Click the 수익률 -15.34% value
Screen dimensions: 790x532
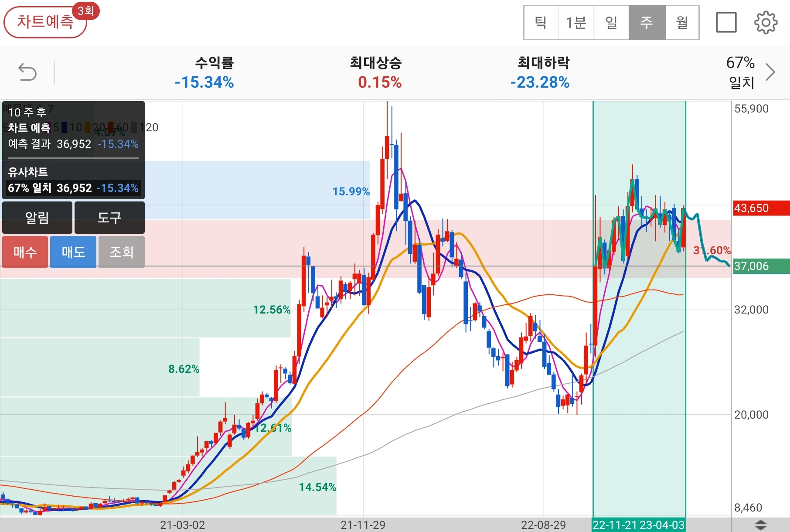tap(204, 82)
